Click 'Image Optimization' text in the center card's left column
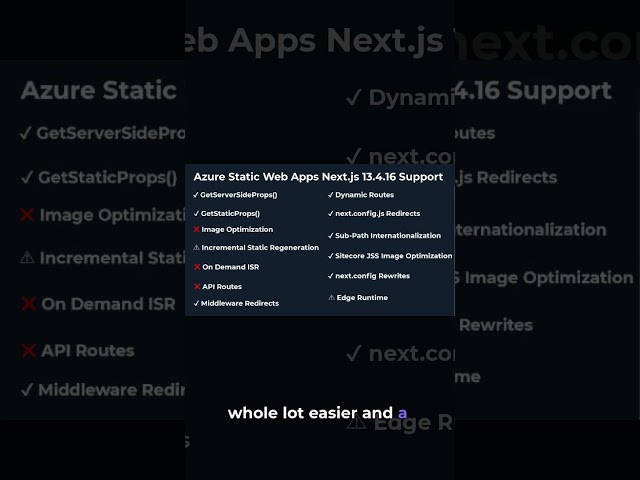Viewport: 640px width, 480px height. tap(237, 229)
